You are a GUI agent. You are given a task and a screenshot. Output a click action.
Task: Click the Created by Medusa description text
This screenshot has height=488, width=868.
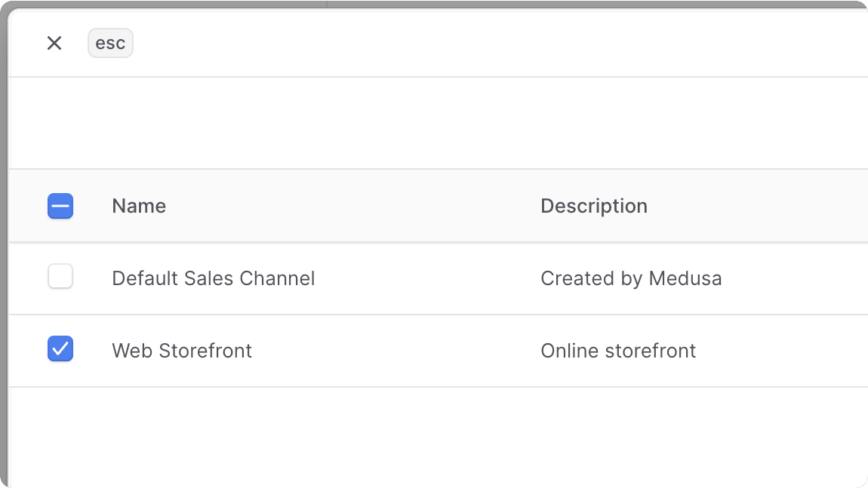pyautogui.click(x=631, y=278)
